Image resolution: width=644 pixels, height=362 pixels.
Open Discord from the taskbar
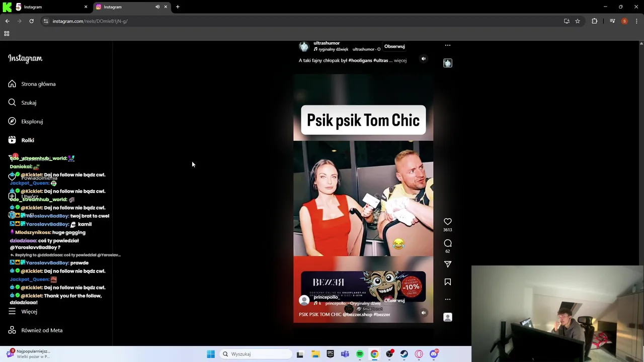[434, 354]
